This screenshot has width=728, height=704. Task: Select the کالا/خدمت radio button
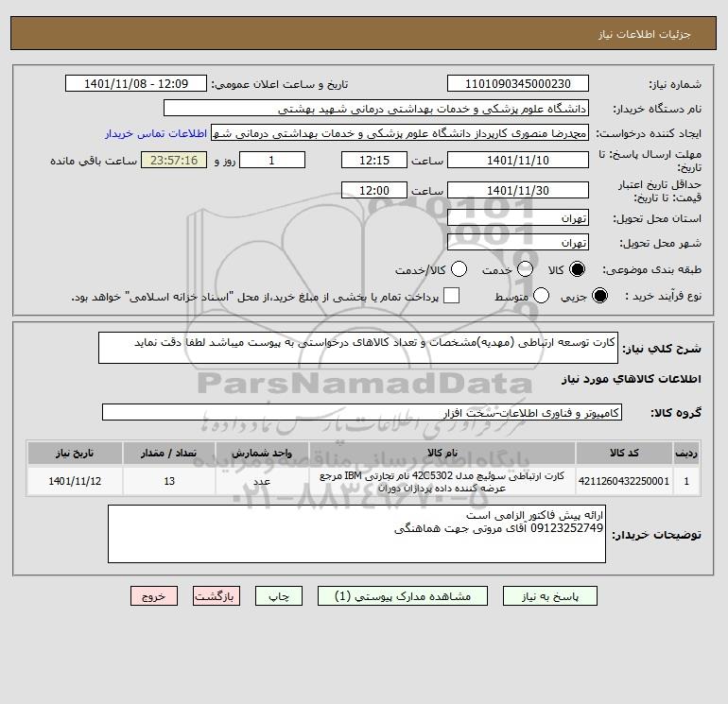coord(459,269)
